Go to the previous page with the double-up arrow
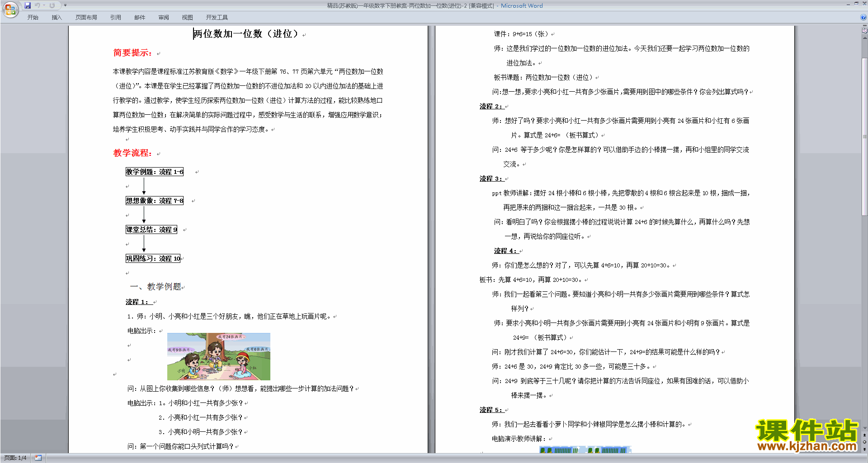This screenshot has height=463, width=868. tap(865, 435)
